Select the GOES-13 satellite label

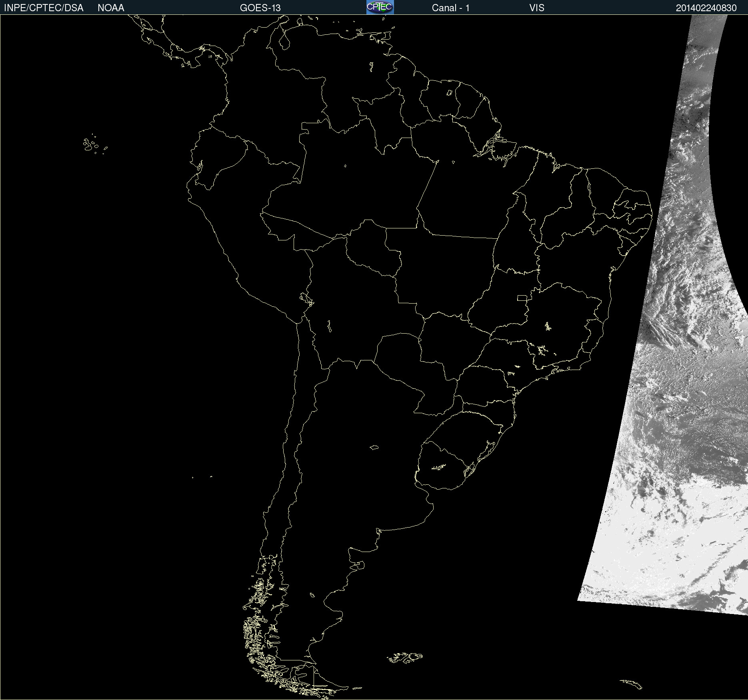(x=260, y=8)
